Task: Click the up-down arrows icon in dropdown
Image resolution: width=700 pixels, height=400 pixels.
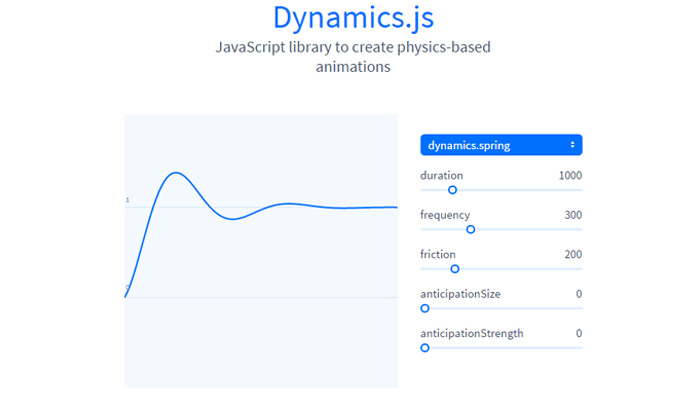Action: pos(572,145)
